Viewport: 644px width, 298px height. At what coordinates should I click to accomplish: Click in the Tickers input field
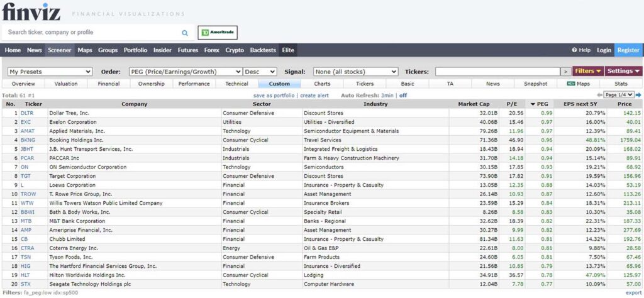pyautogui.click(x=498, y=72)
